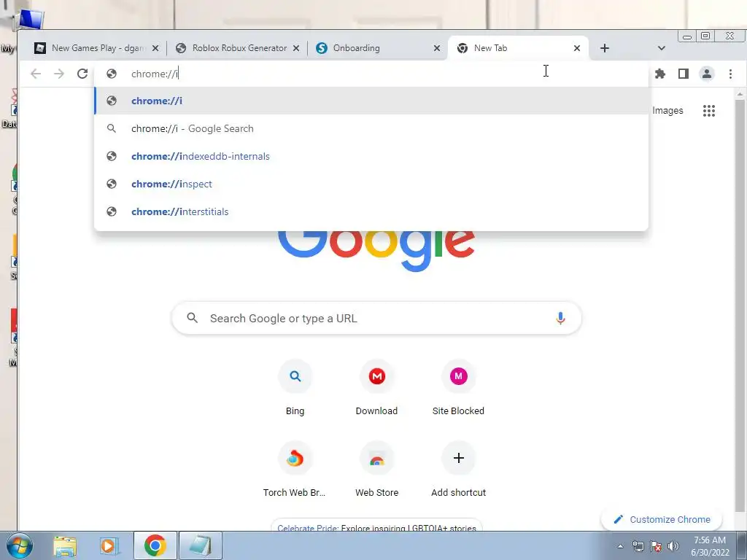Open the Web Store shortcut
This screenshot has width=747, height=560.
pyautogui.click(x=377, y=470)
